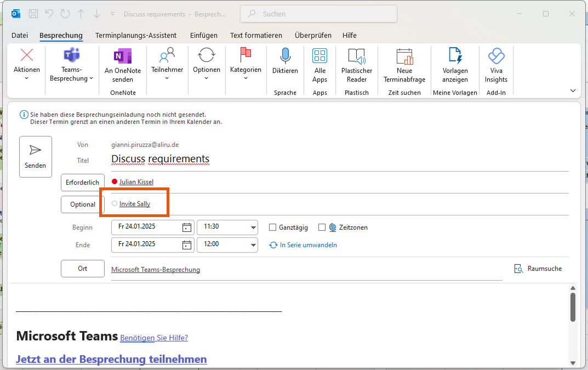Send meeting to OneNote
The width and height of the screenshot is (588, 370).
click(123, 66)
